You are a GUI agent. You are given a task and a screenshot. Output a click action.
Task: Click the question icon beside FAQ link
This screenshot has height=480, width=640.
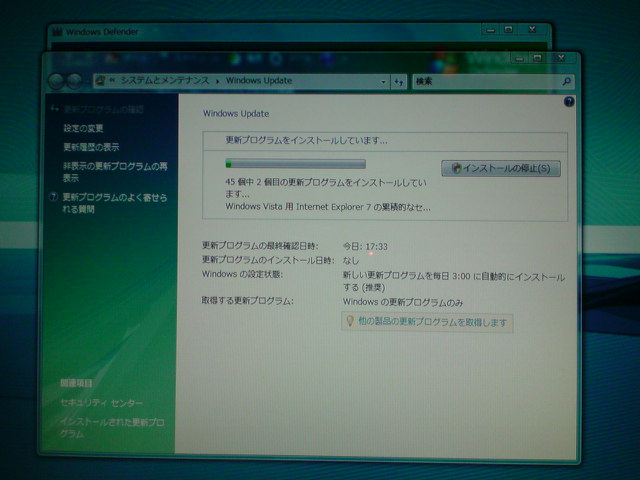tap(53, 197)
